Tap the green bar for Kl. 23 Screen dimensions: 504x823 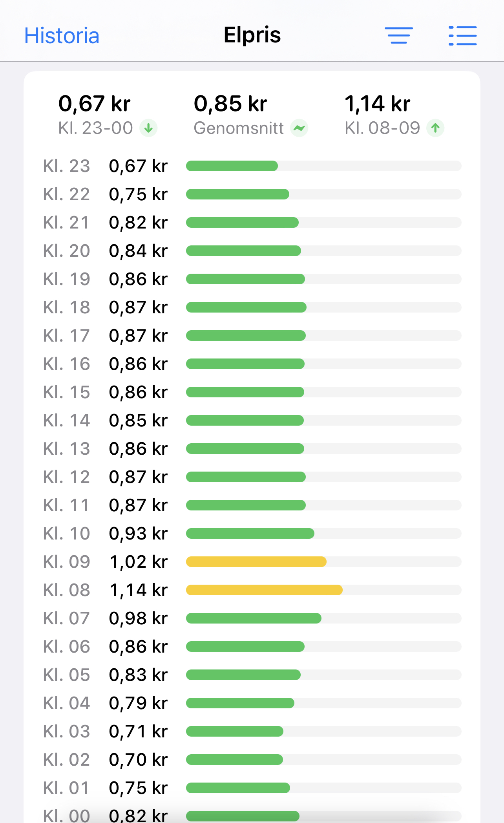tap(232, 166)
